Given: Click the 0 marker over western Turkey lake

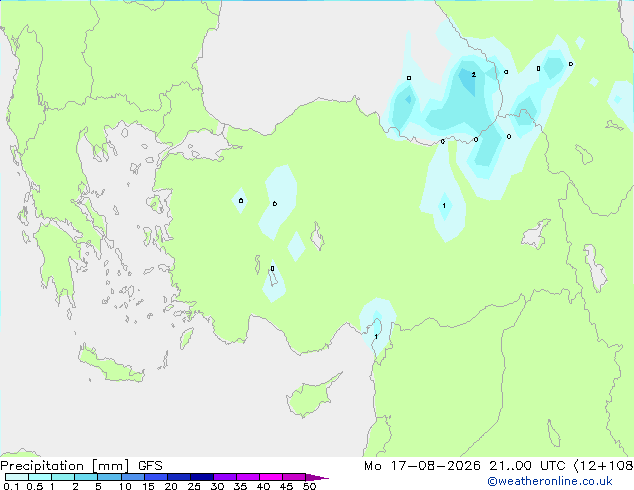Looking at the screenshot, I should pos(273,269).
